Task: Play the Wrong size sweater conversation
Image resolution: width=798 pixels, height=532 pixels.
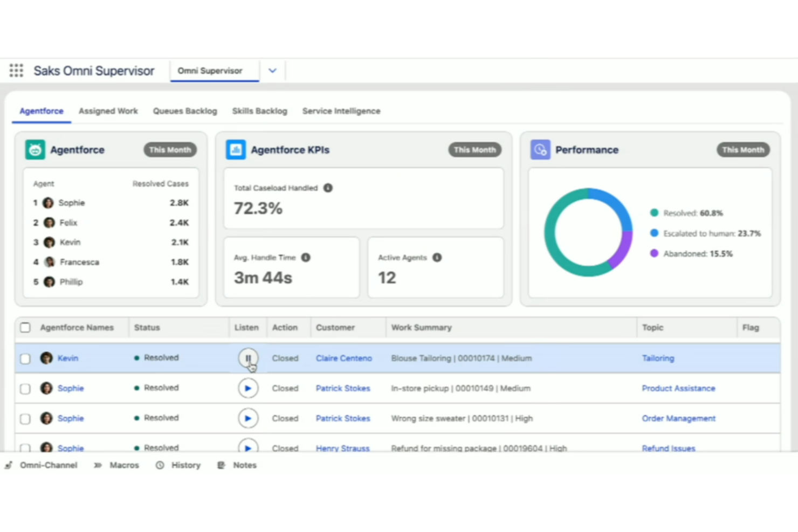Action: [248, 418]
